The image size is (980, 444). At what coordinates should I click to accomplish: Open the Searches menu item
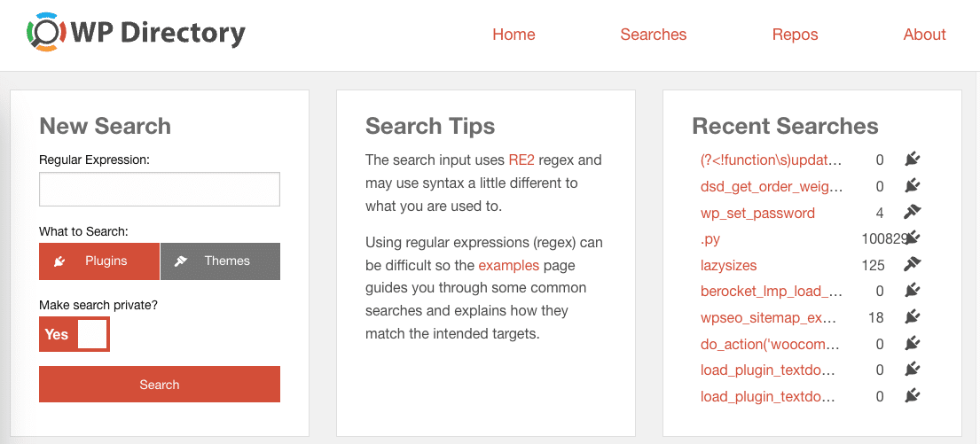(x=653, y=35)
